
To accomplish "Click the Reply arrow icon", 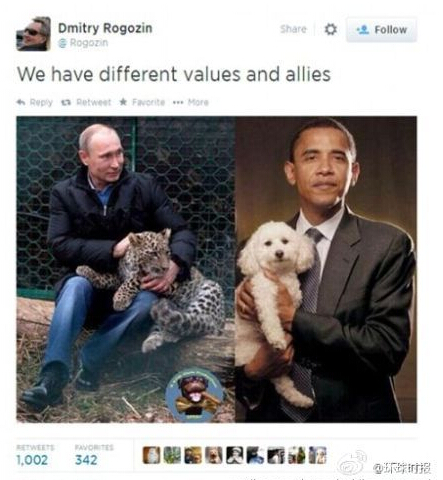I will coord(21,102).
